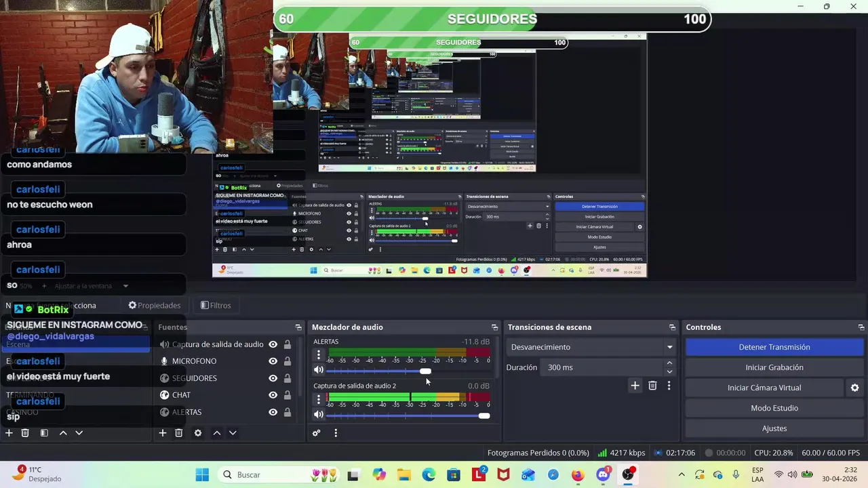
Task: Adjust Captura de salida de audio 2 volume slider
Action: tap(484, 415)
